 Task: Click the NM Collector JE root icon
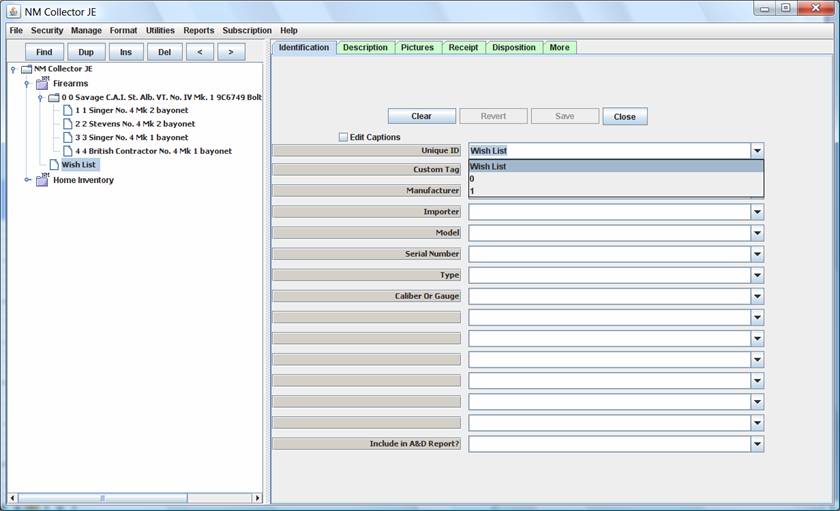pyautogui.click(x=27, y=69)
